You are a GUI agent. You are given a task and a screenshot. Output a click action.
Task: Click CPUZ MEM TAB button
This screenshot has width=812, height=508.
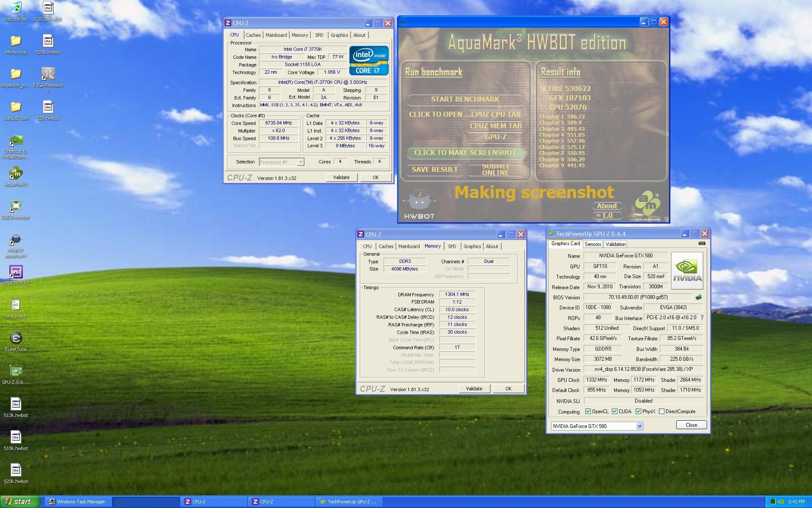click(x=496, y=126)
